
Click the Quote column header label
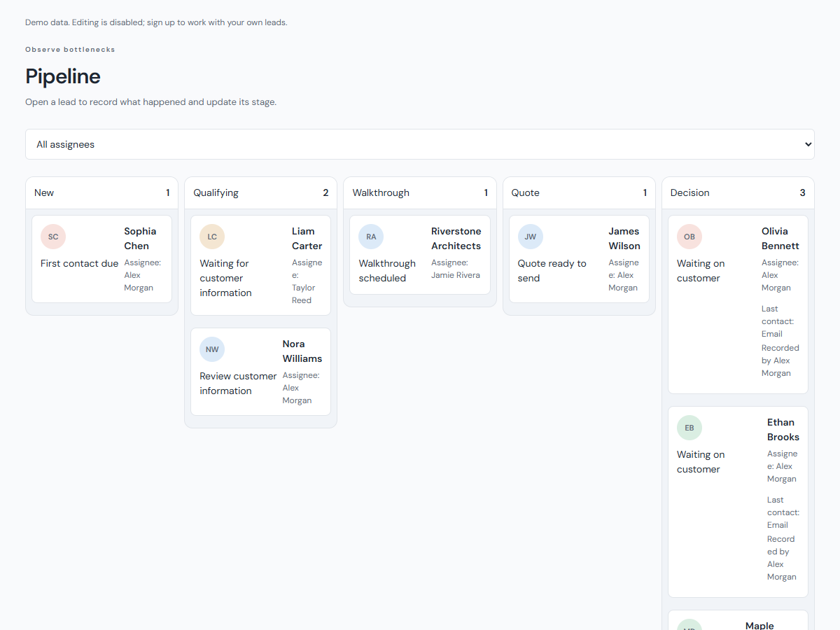pyautogui.click(x=526, y=192)
